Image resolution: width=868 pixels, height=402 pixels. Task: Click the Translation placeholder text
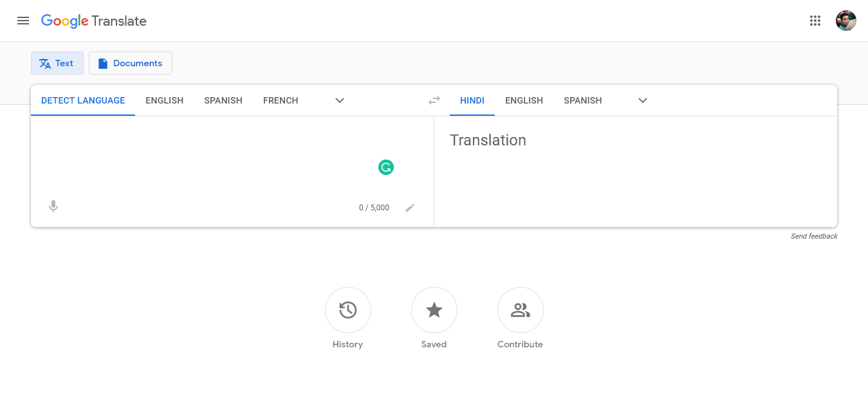(x=488, y=140)
